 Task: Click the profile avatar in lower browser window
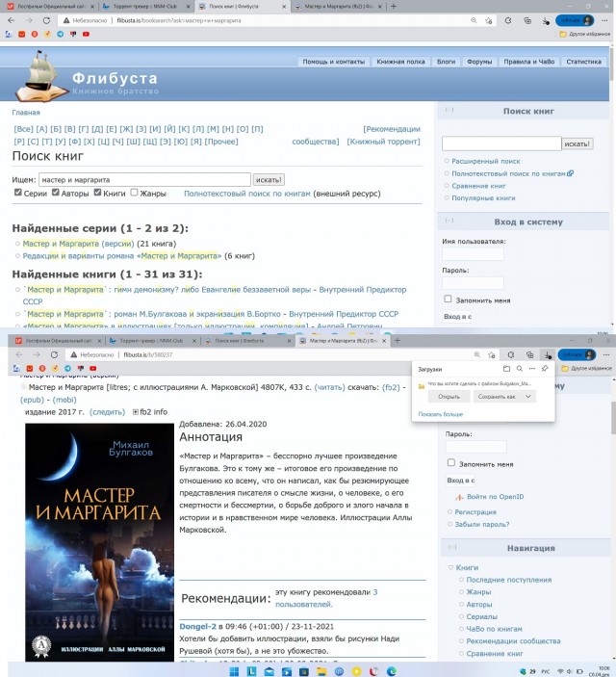(588, 354)
